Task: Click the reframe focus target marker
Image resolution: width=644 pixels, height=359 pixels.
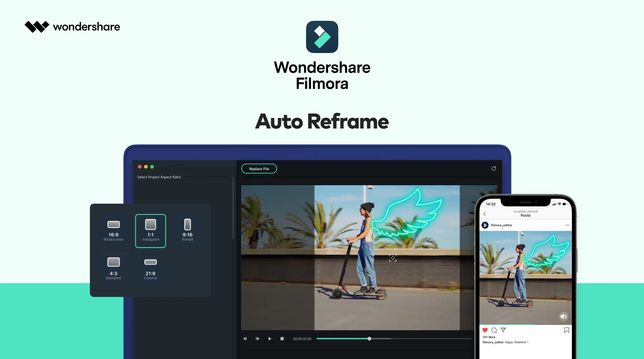Action: coord(393,258)
